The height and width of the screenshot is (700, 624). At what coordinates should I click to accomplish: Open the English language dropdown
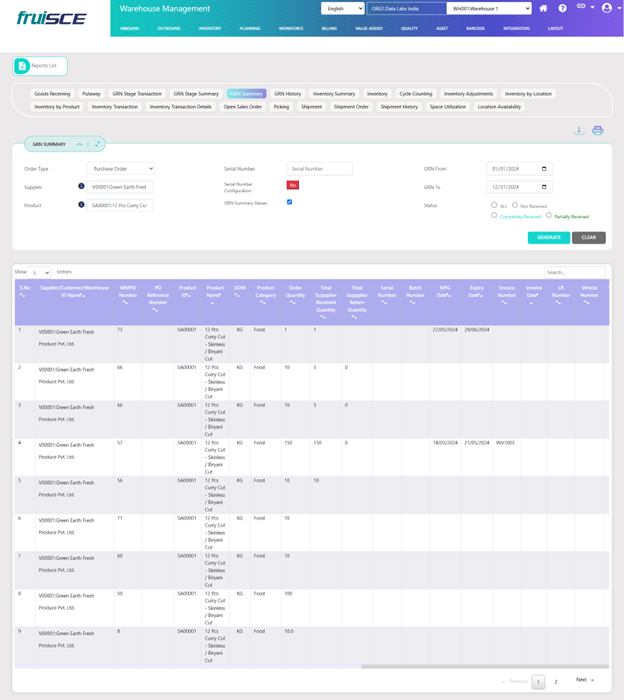pos(342,8)
